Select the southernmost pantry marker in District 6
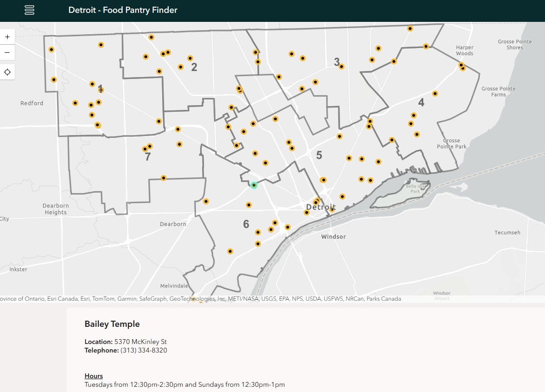Viewport: 545px width, 392px height. [230, 251]
